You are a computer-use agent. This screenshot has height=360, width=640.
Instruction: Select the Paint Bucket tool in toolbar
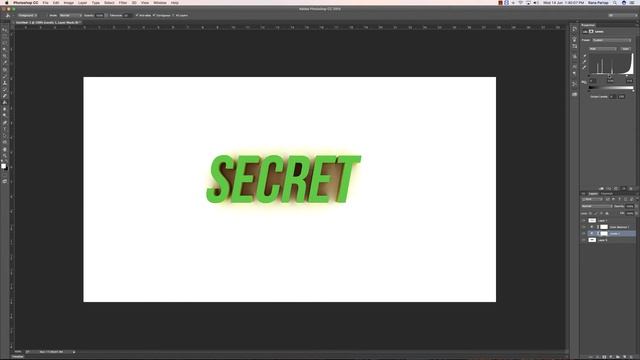coord(5,102)
